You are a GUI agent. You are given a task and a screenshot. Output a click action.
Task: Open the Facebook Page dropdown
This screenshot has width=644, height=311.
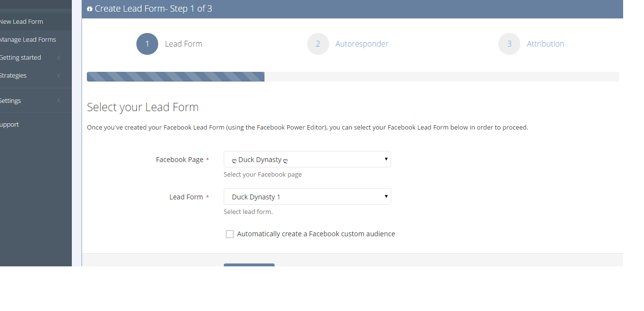coord(307,159)
